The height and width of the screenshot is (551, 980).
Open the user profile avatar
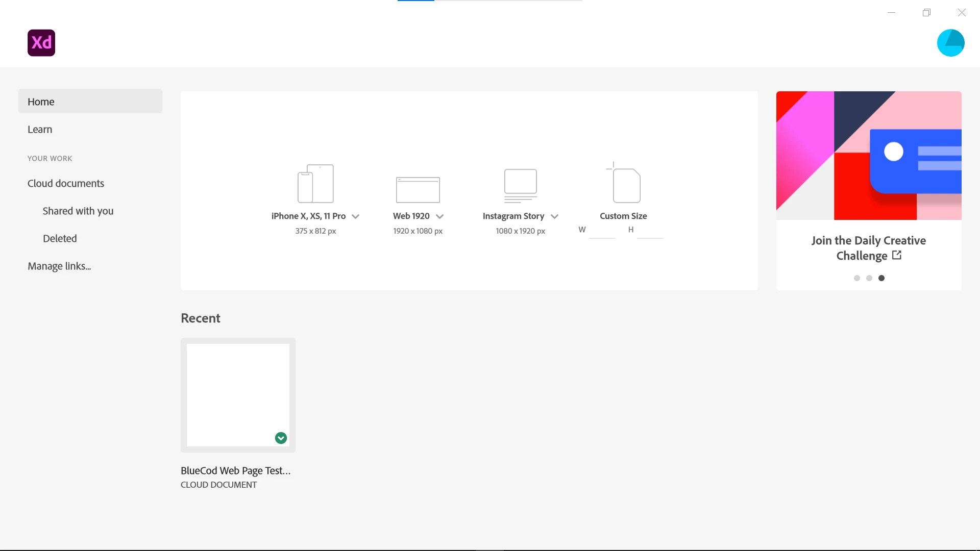950,43
